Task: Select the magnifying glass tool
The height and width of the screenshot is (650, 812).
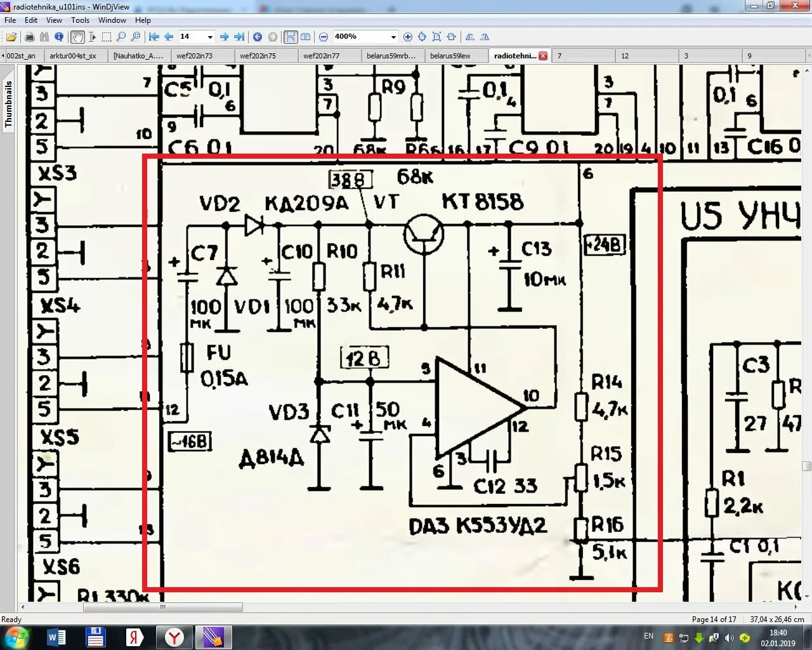Action: pos(121,37)
